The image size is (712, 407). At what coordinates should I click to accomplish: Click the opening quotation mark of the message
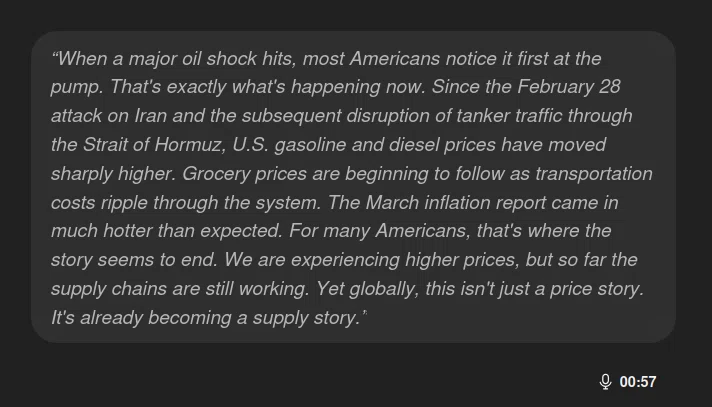(54, 55)
